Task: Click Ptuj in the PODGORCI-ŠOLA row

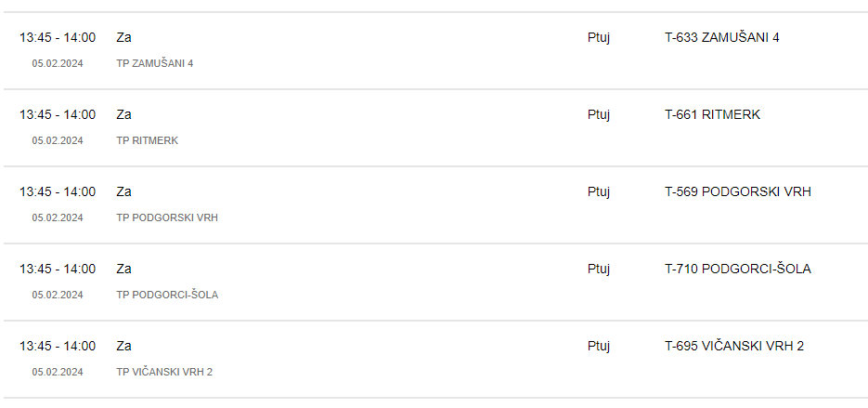Action: click(x=599, y=269)
